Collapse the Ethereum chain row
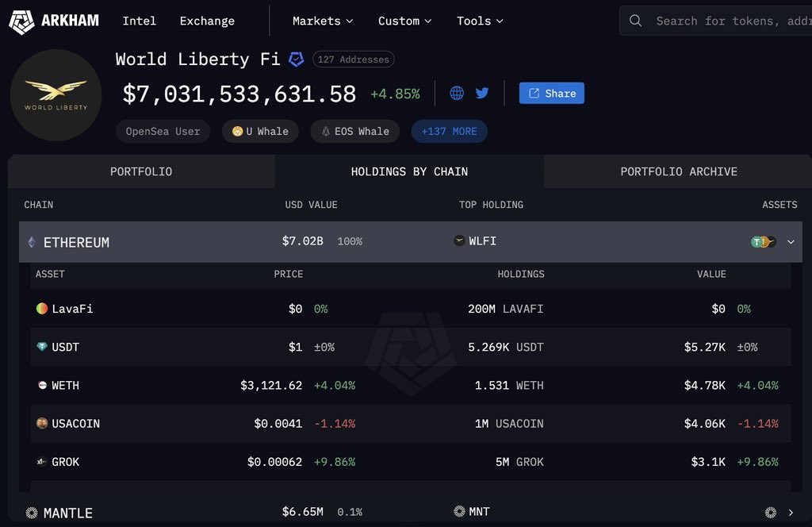Viewport: 812px width, 527px height. pyautogui.click(x=790, y=242)
